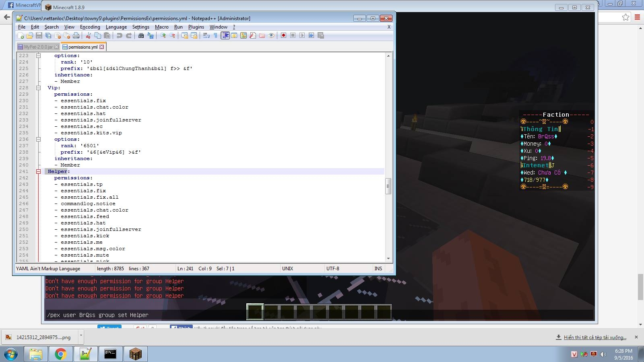Toggle Show All Characters

point(215,35)
